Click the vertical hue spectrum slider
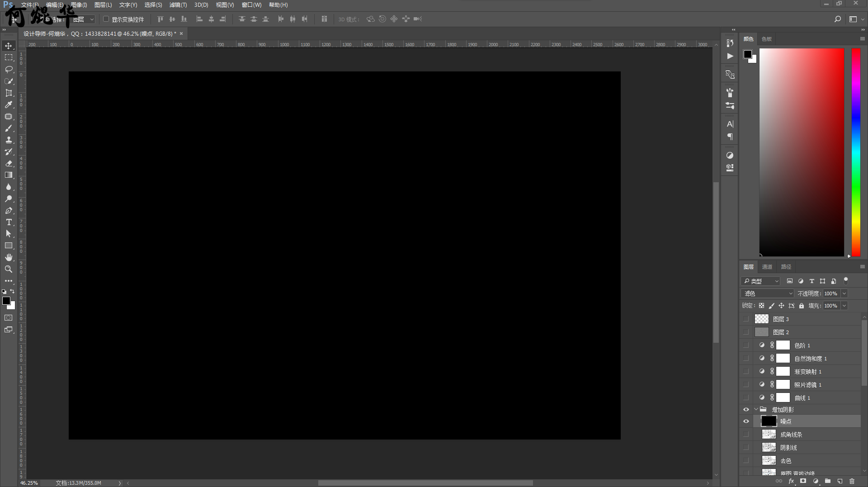This screenshot has height=487, width=868. click(856, 152)
